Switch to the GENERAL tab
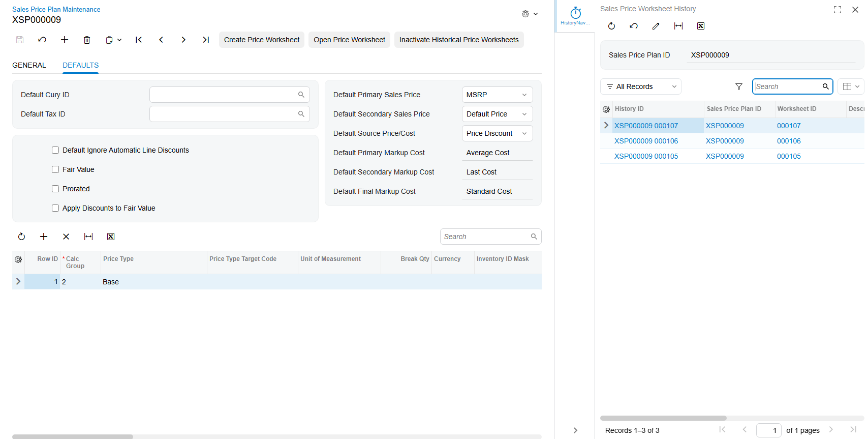Screen dimensions: 868x439 point(29,65)
